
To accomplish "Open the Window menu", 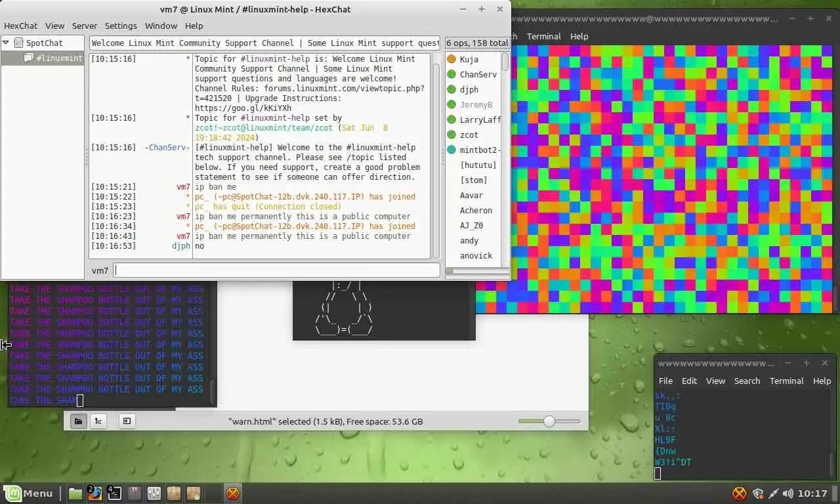I will [161, 26].
